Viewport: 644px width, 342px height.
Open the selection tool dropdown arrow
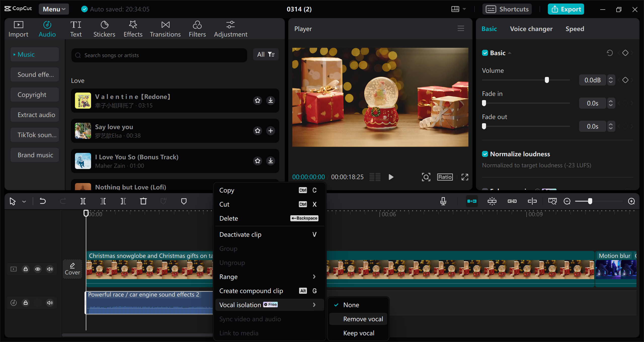(24, 201)
